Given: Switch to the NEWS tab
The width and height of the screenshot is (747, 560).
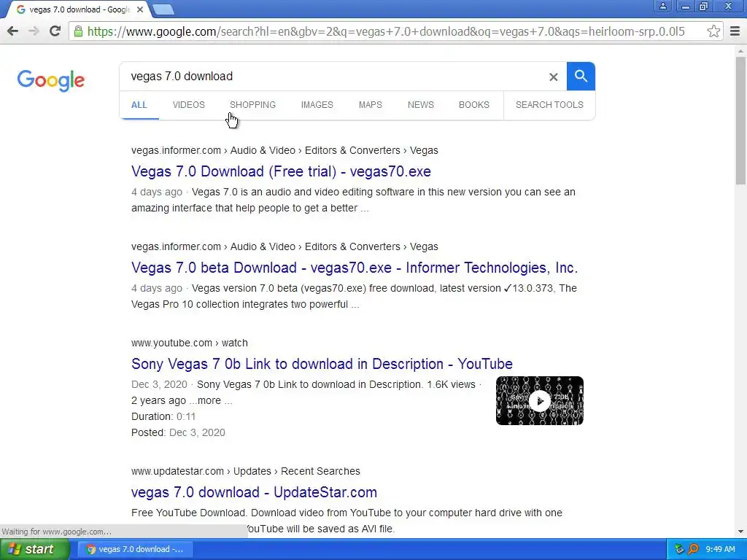Looking at the screenshot, I should click(421, 105).
